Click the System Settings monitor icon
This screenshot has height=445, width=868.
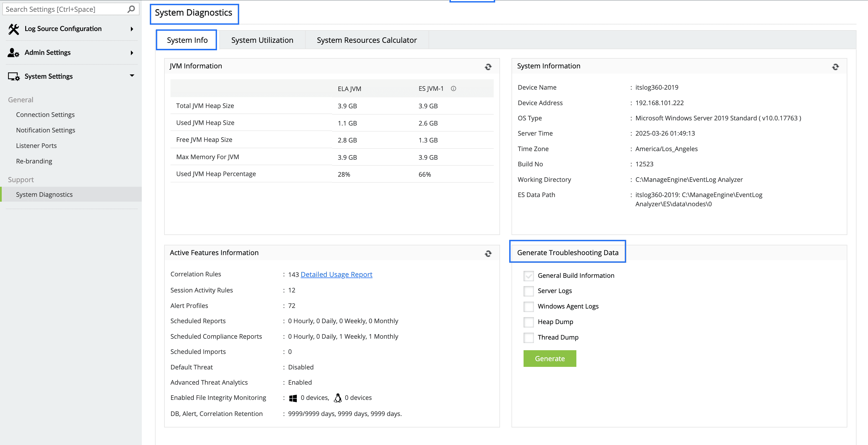tap(14, 76)
